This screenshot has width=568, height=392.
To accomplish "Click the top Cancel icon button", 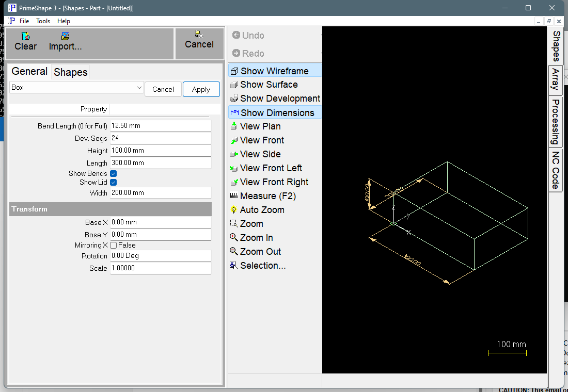I will (x=199, y=40).
